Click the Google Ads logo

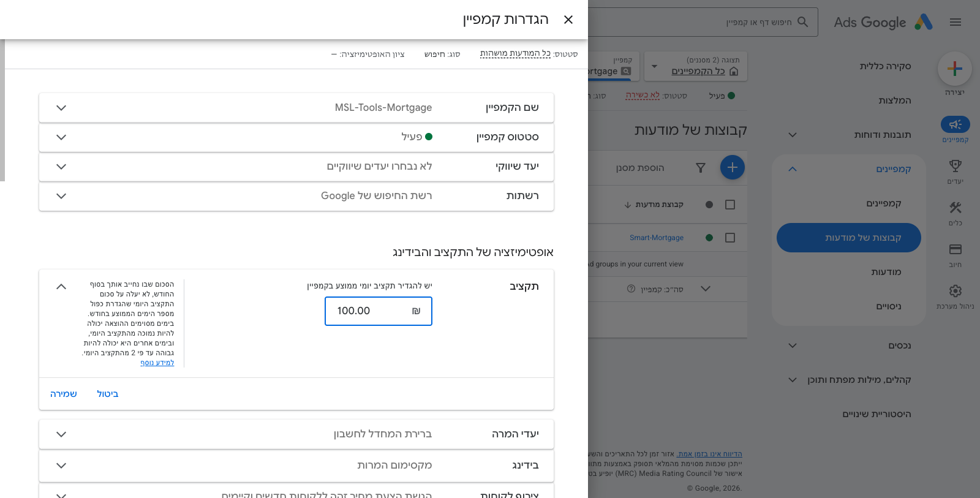883,22
